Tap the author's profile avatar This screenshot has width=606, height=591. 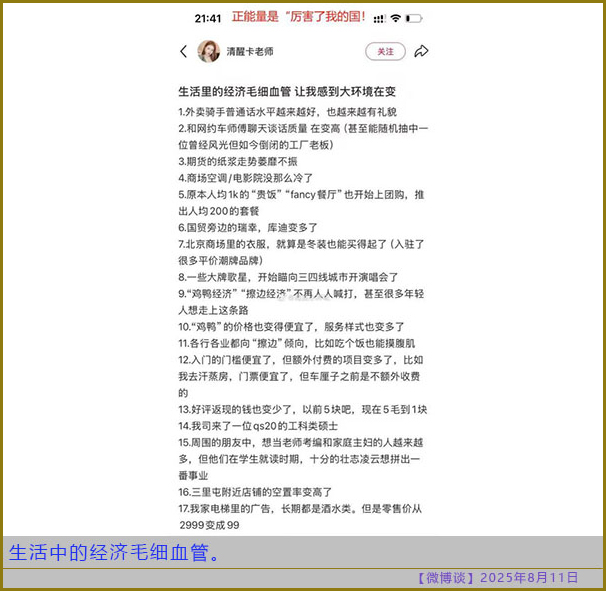pos(209,52)
